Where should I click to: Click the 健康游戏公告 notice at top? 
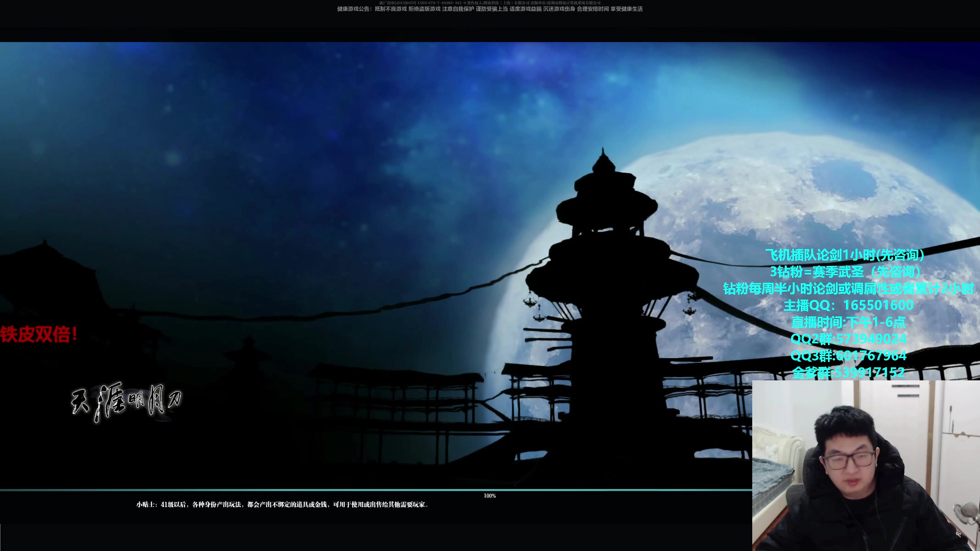tap(490, 9)
